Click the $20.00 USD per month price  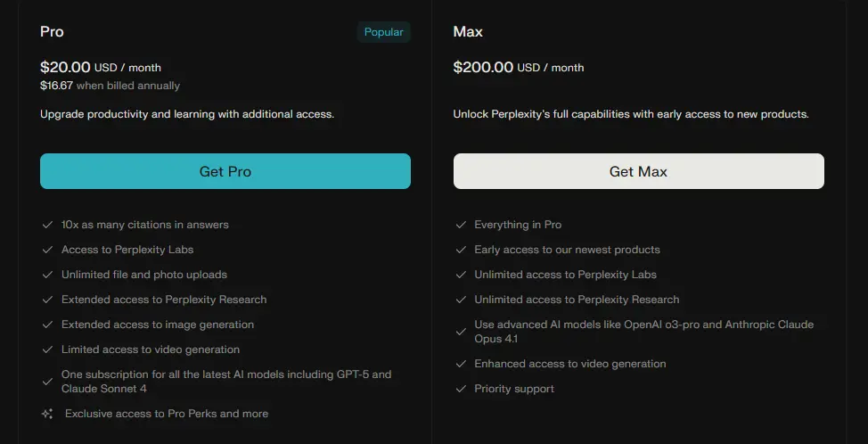coord(101,67)
